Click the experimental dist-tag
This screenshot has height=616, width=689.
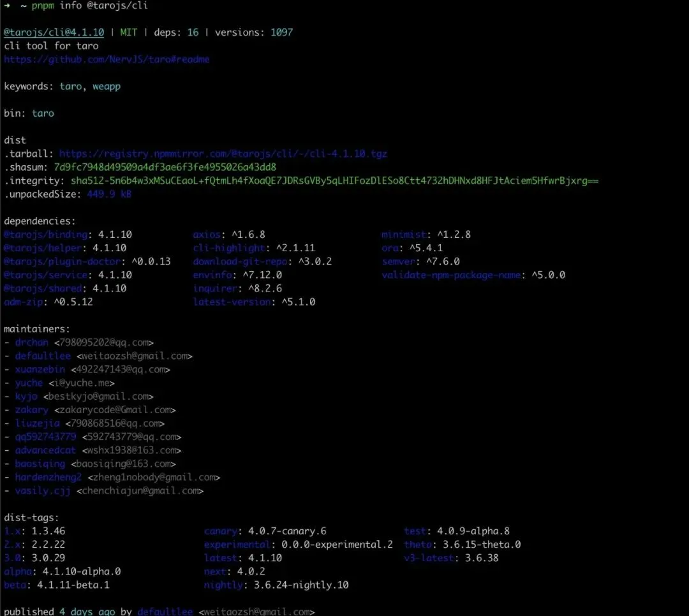[x=237, y=545]
